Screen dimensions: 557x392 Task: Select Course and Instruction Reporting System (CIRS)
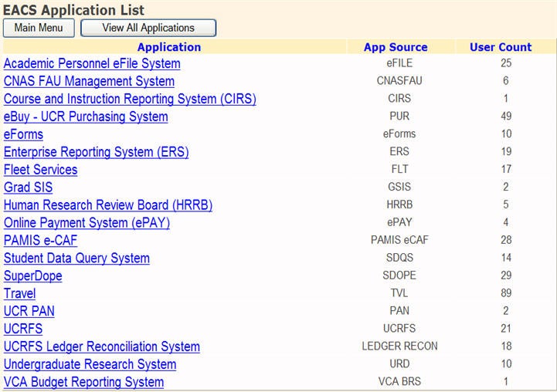(x=130, y=99)
